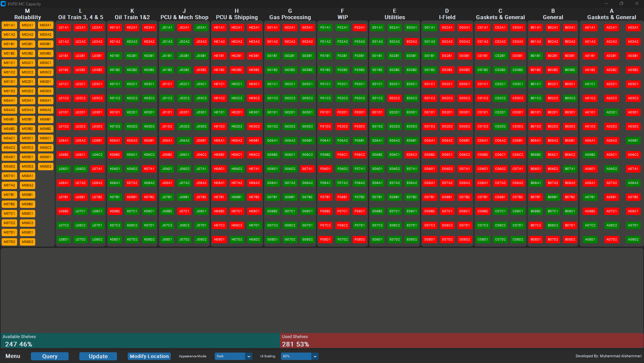Click shelf J07C1
This screenshot has width=644, height=363.
(184, 211)
